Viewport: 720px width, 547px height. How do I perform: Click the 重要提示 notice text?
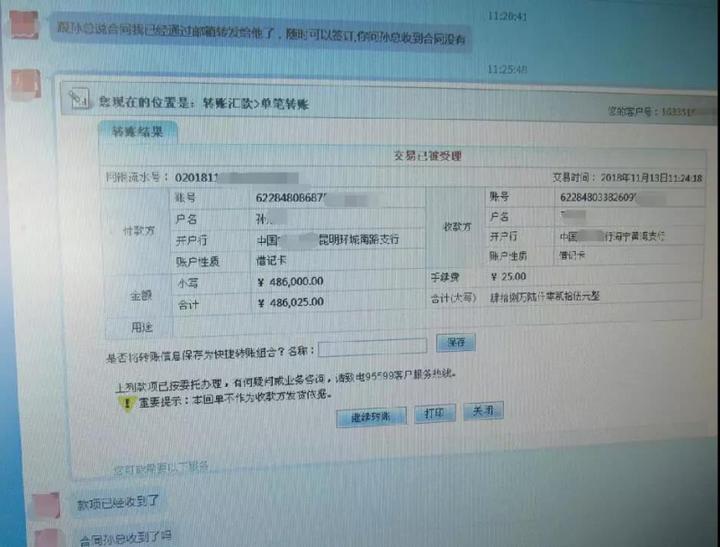[x=235, y=398]
